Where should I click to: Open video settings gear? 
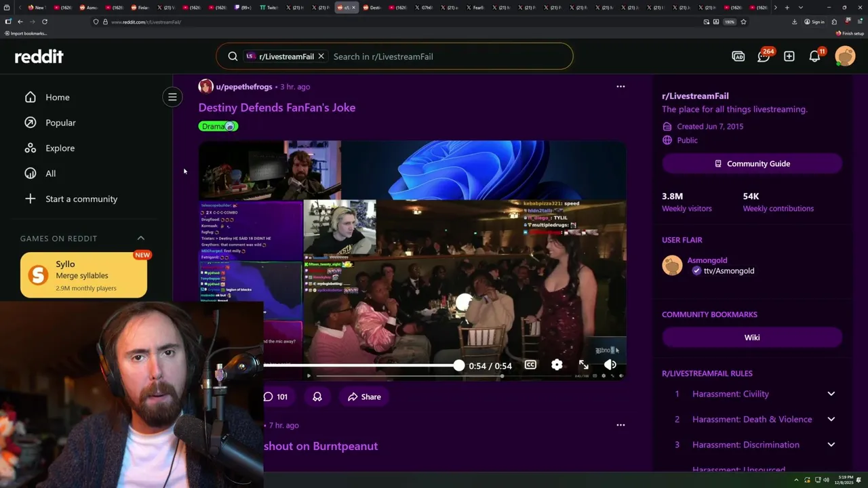557,365
